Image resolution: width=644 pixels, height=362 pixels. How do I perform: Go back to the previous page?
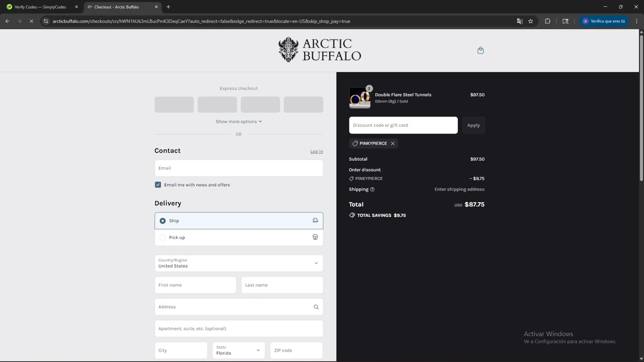[7, 21]
